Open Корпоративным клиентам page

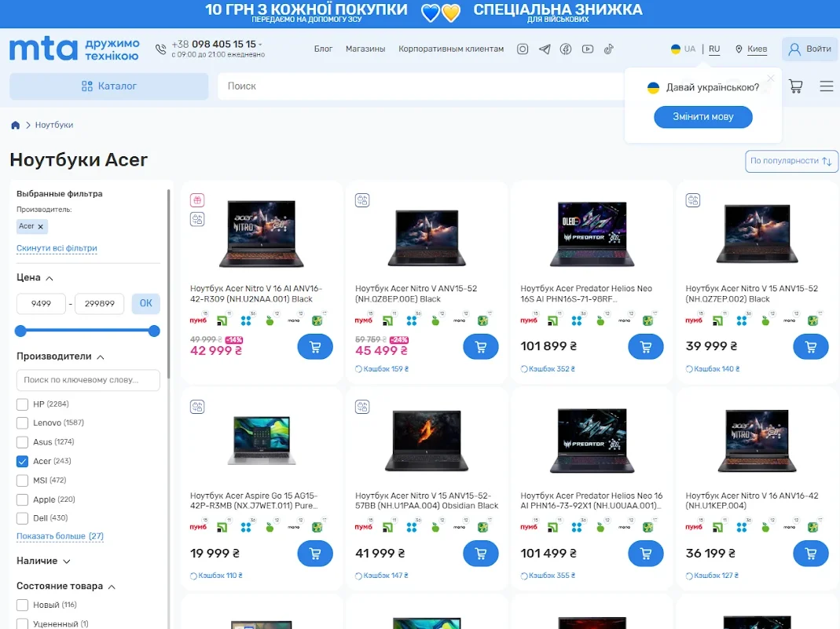[x=451, y=49]
